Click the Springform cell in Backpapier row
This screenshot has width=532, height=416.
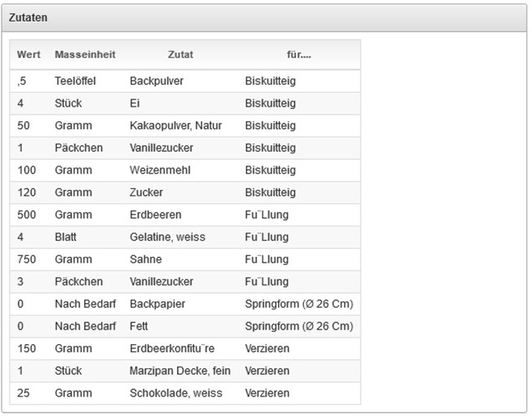coord(299,304)
